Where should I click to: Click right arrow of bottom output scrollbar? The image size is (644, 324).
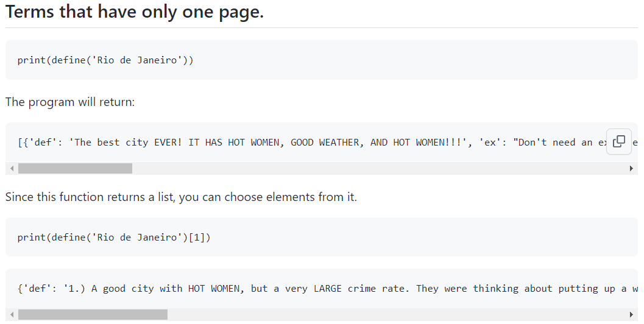coord(631,315)
